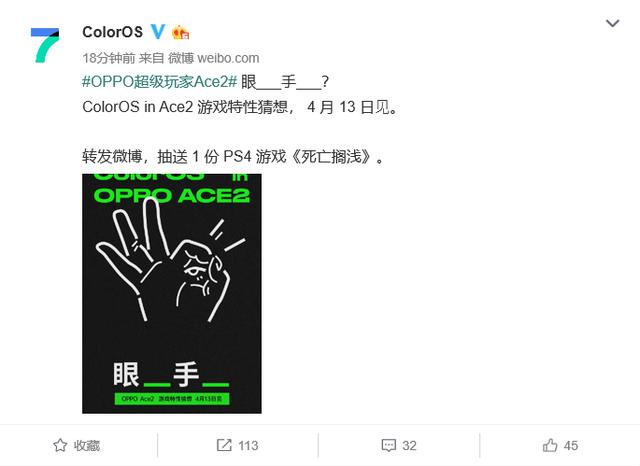Open the 18分钟前 timestamp link
The image size is (640, 466).
coord(109,58)
